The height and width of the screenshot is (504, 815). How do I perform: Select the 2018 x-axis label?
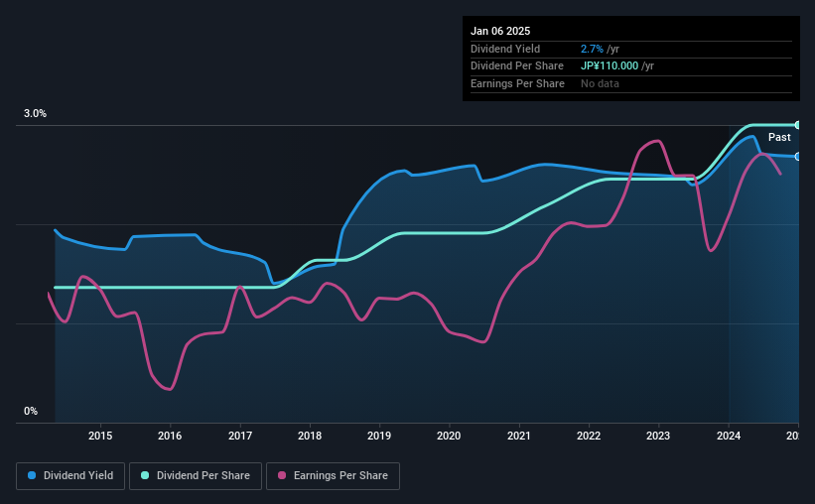click(310, 436)
